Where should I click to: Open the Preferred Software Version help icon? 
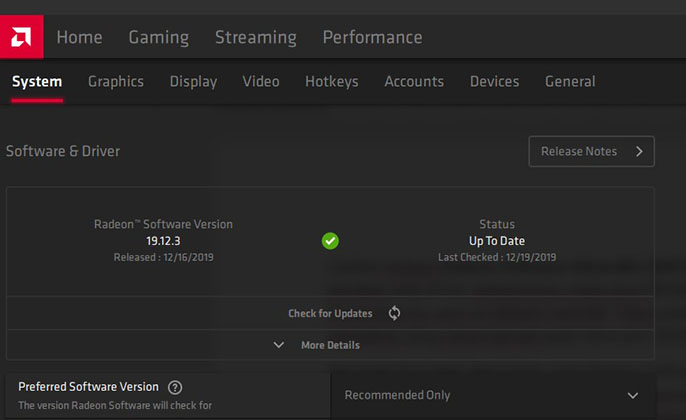pos(175,387)
